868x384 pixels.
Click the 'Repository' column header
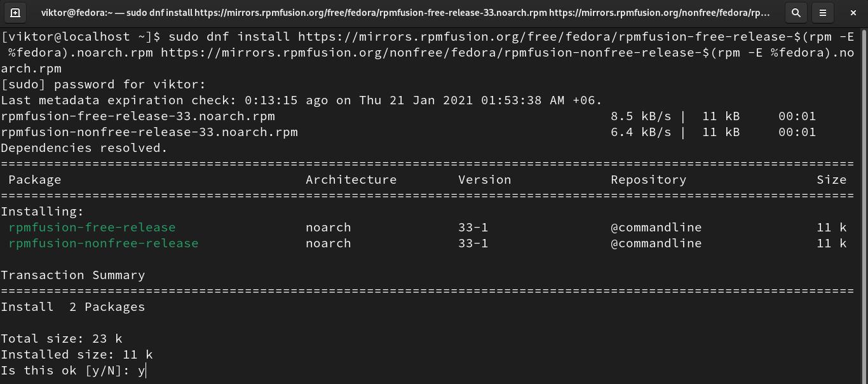(648, 180)
